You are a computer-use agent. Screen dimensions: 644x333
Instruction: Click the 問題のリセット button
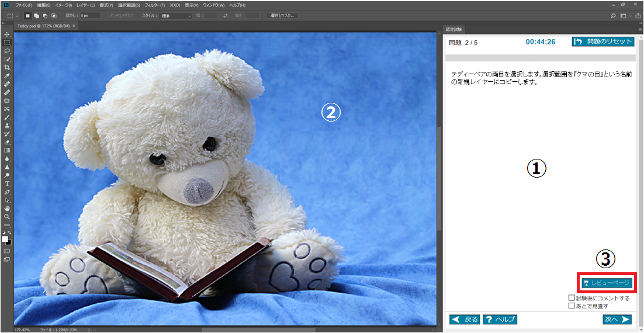pos(603,41)
